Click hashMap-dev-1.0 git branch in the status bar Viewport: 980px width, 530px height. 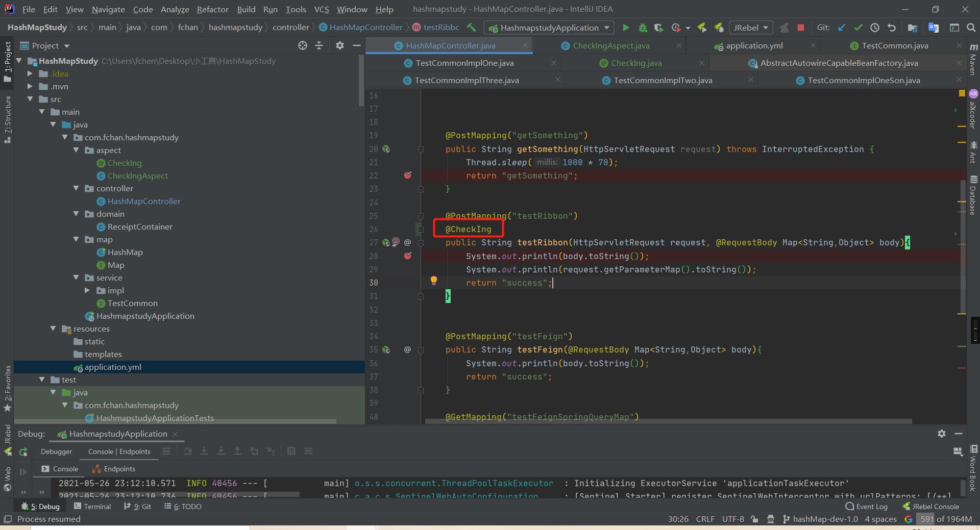pyautogui.click(x=820, y=519)
